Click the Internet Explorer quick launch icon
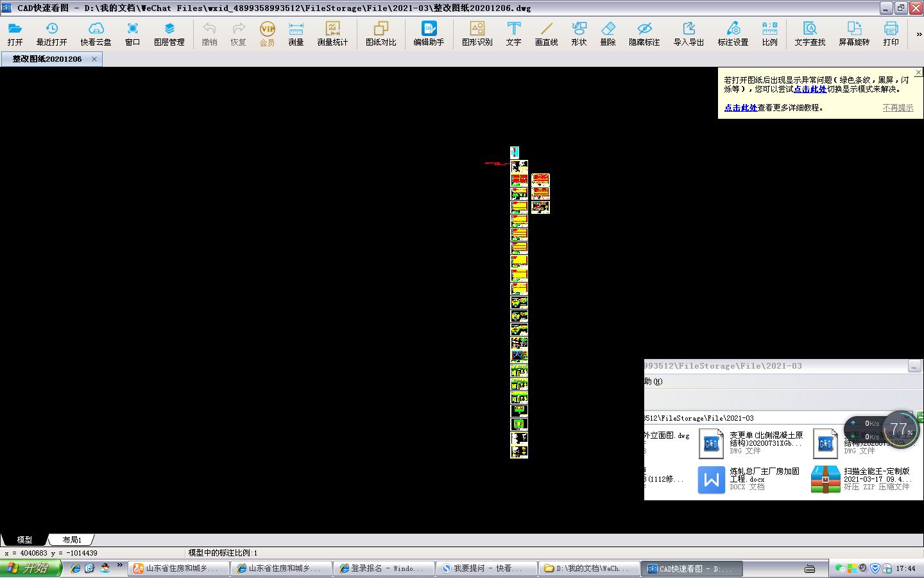924x578 pixels. (x=76, y=568)
